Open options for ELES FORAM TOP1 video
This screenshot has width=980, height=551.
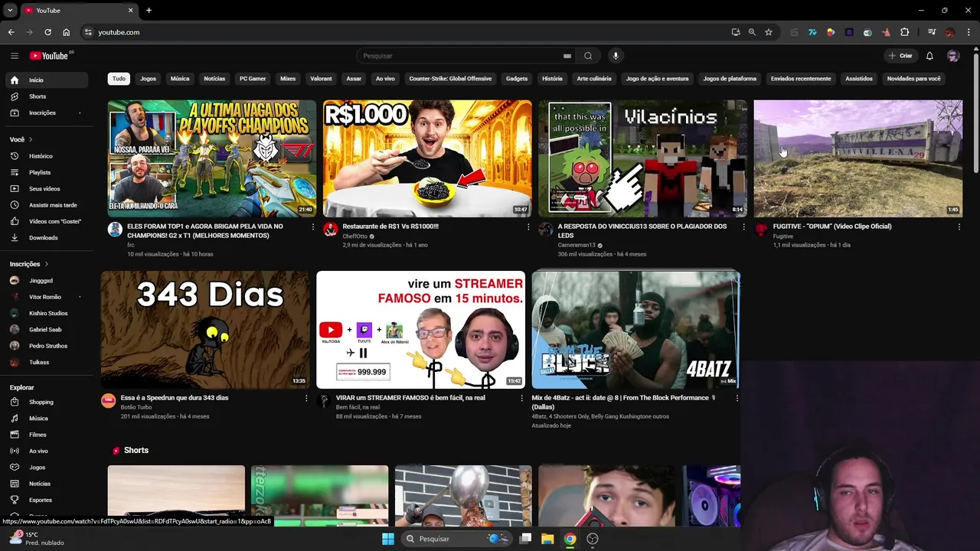tap(312, 227)
